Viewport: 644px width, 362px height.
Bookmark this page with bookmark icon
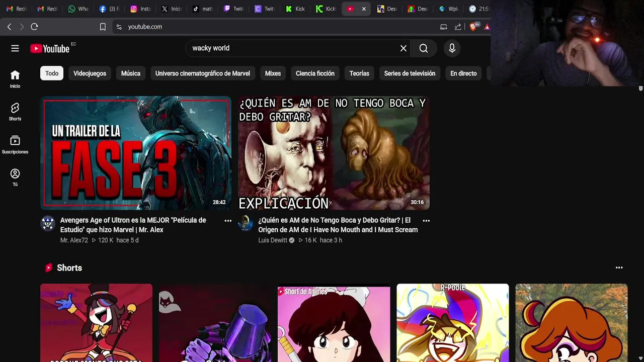(103, 27)
